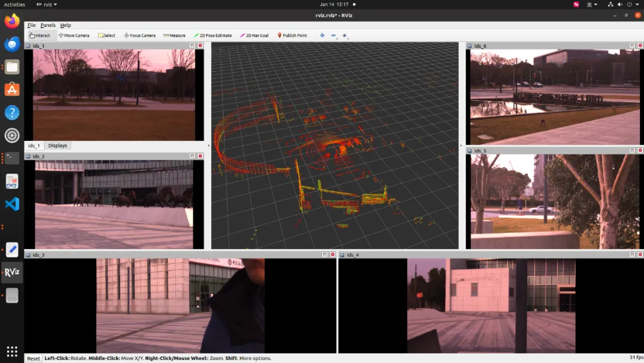Float the ids_5 camera panel
644x363 pixels.
coord(632,150)
